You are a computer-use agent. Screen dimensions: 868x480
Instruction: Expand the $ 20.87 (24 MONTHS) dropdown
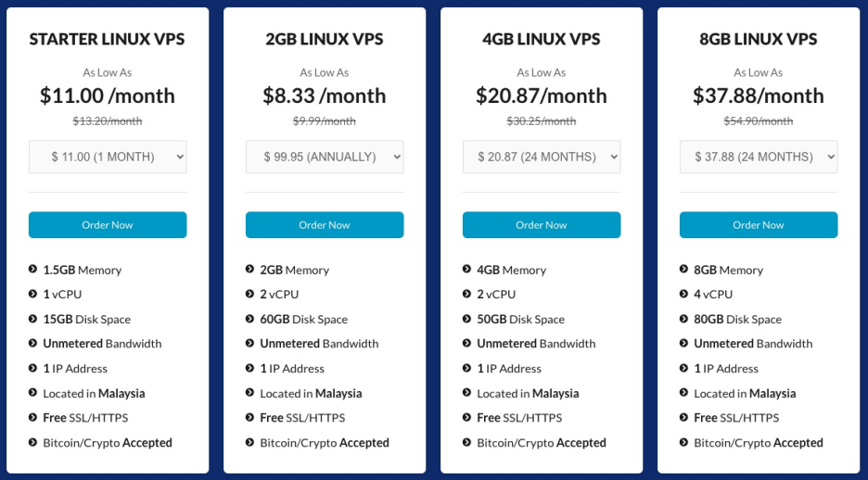click(542, 157)
